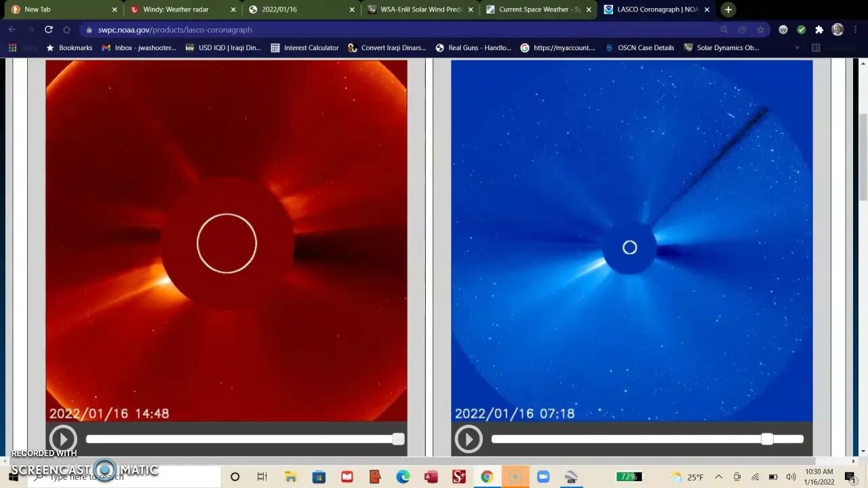Open the USD IQD Iraqi Dinar bookmark
Screen dimensions: 868x488
223,48
